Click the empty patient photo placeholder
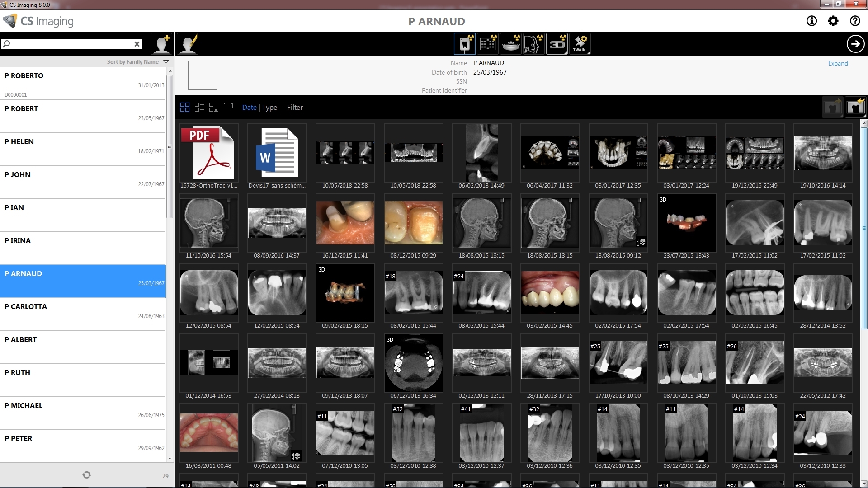Screen dimensions: 868x488 (202, 75)
